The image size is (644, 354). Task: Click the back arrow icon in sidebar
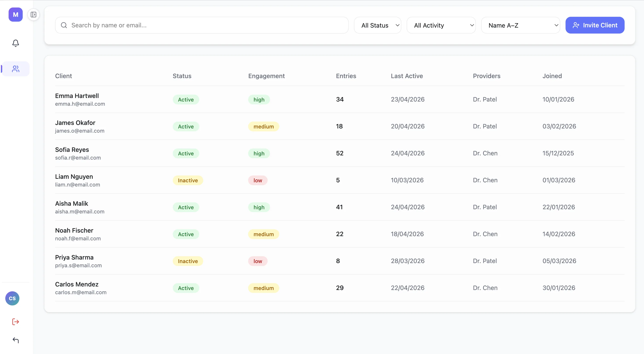click(x=15, y=340)
